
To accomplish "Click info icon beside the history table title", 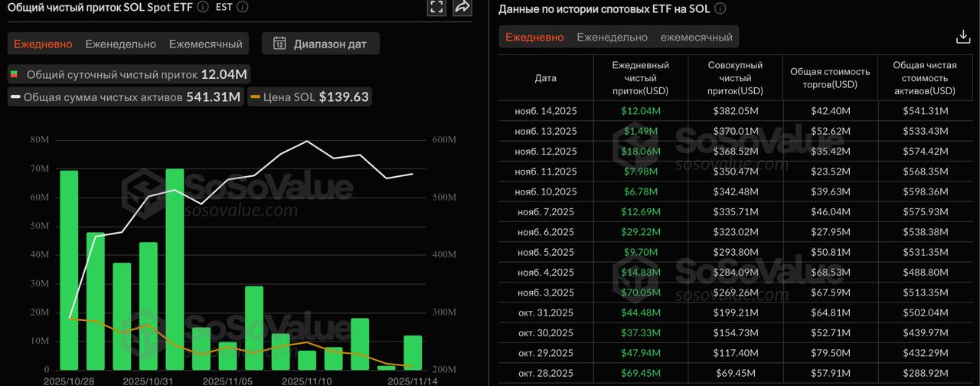I will [x=720, y=9].
